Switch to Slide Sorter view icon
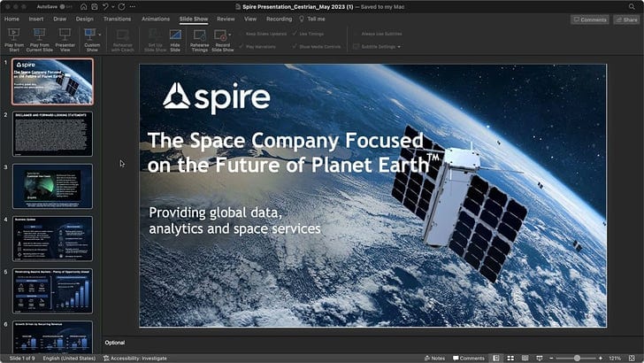Screen dimensions: 644x363 tap(510, 358)
